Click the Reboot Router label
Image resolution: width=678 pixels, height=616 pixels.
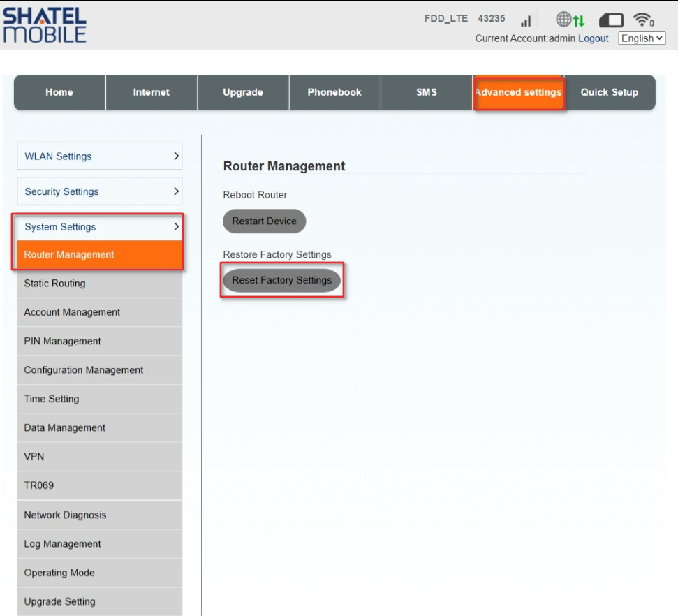coord(255,195)
